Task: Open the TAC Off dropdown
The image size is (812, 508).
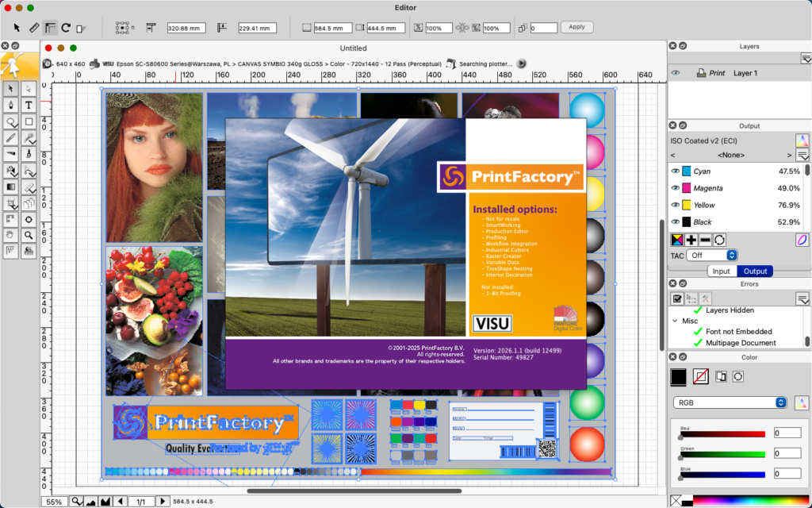Action: tap(711, 256)
